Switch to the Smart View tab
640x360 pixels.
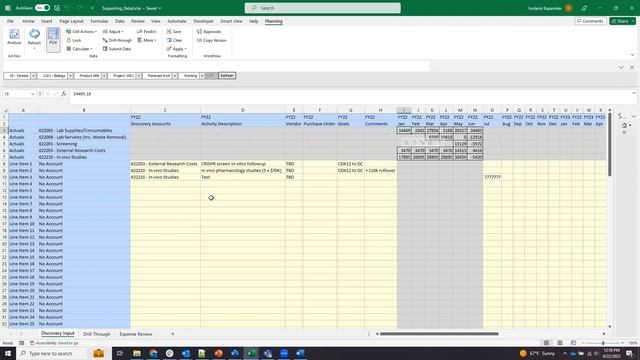pos(231,21)
